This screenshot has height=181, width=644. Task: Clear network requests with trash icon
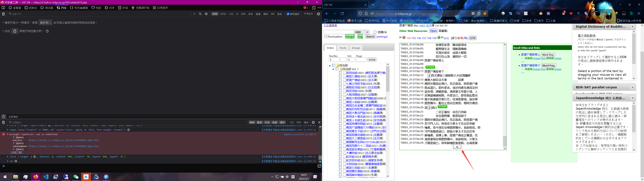pyautogui.click(x=3, y=14)
